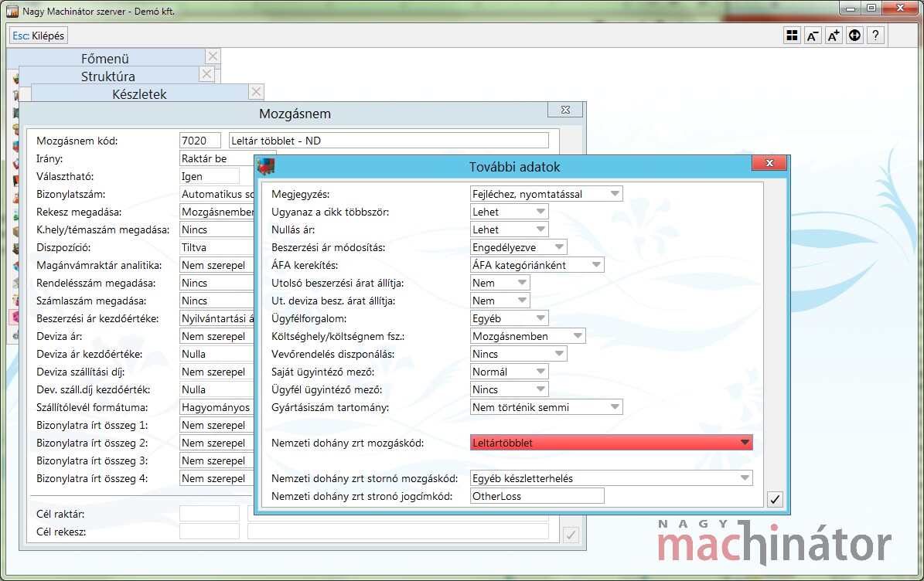Click the Cél rekesz description field
Screen dimensions: 924x581
point(397,532)
